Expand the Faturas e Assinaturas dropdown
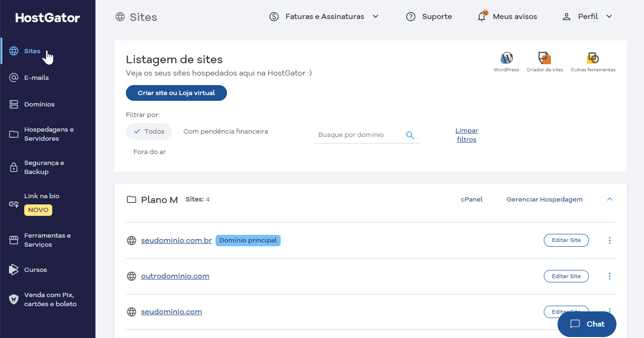Viewport: 644px width, 338px height. tap(375, 17)
